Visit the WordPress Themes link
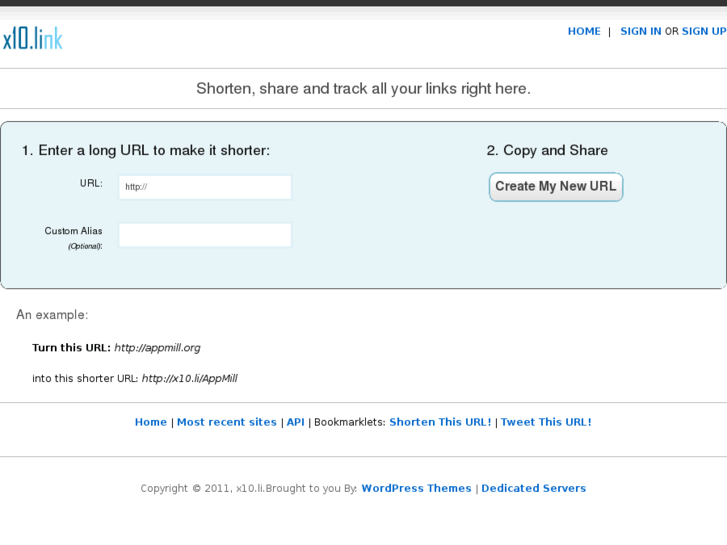This screenshot has width=727, height=545. [416, 489]
